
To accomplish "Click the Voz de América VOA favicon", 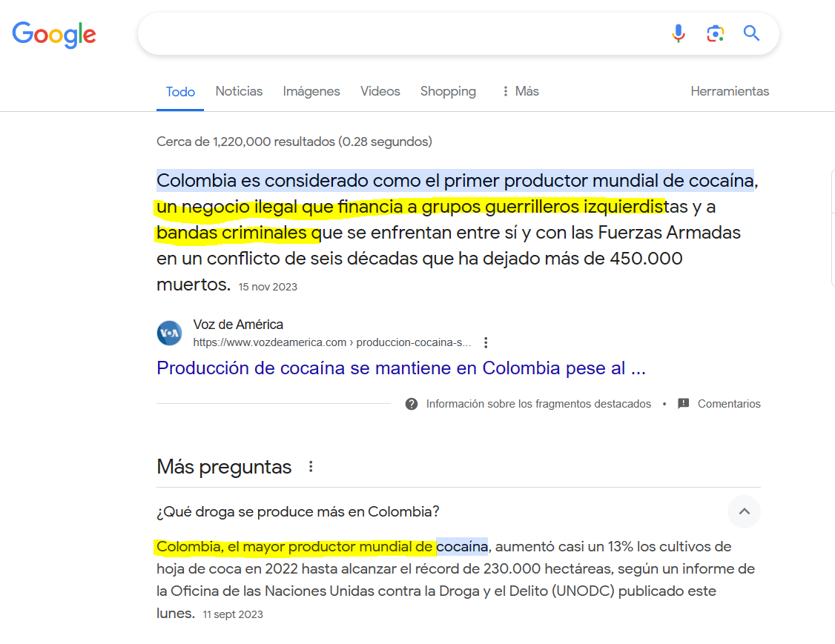I will tap(169, 333).
